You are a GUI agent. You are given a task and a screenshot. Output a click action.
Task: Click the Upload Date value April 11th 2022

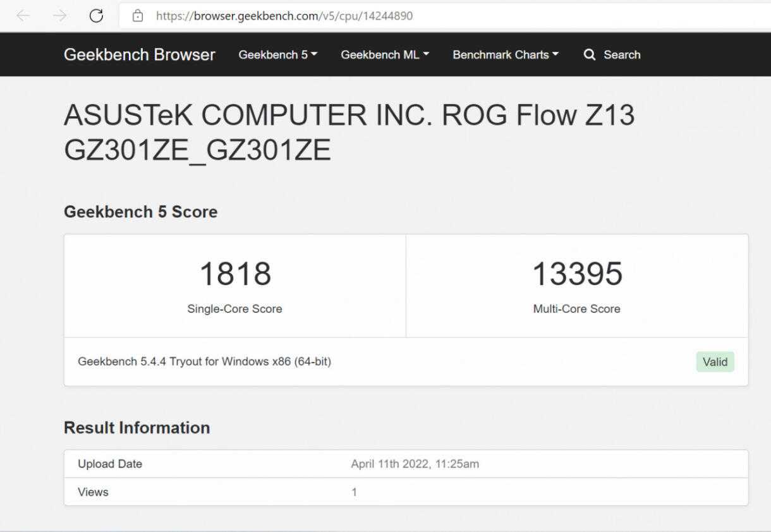(415, 464)
